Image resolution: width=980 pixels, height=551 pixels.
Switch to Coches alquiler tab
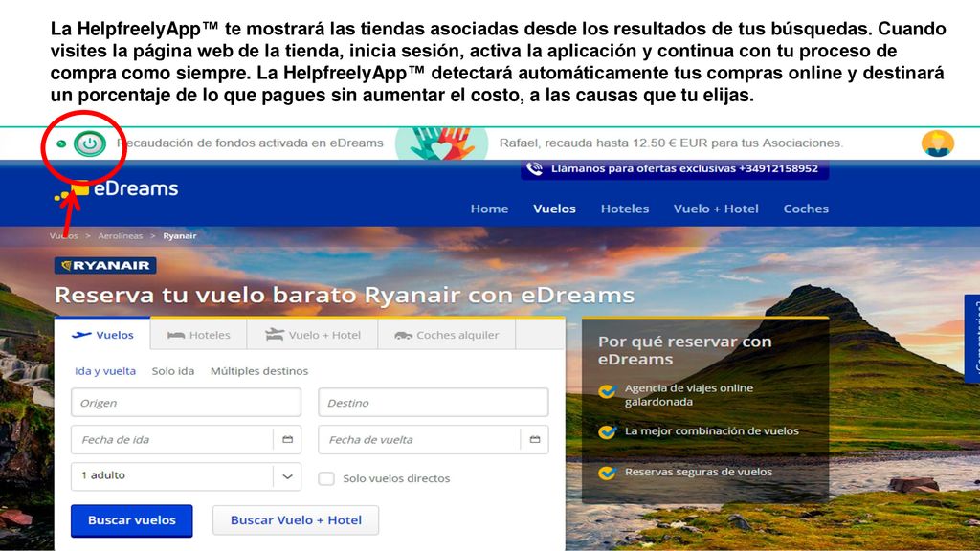pyautogui.click(x=447, y=335)
